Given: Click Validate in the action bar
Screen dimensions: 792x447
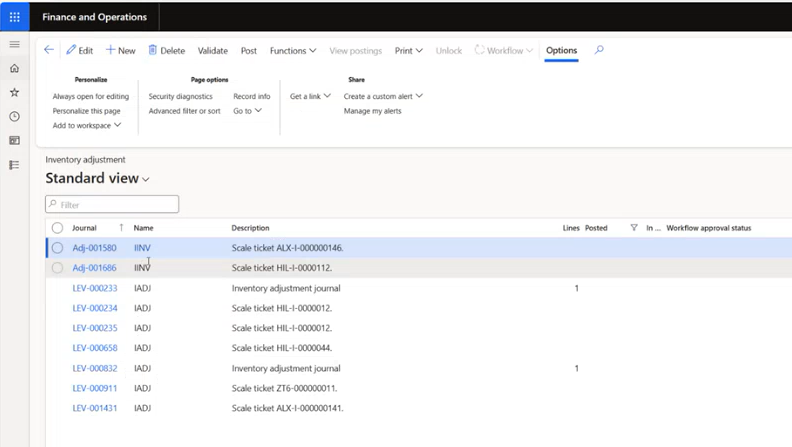Looking at the screenshot, I should click(x=213, y=51).
